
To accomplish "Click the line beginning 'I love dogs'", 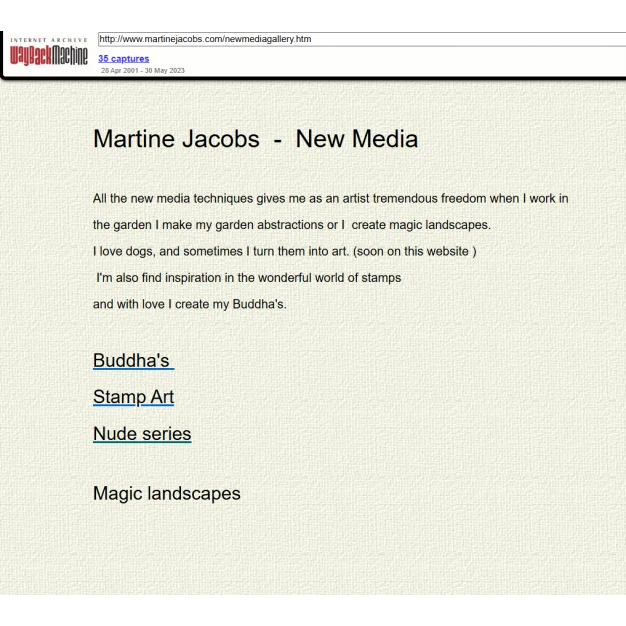I will [200, 251].
